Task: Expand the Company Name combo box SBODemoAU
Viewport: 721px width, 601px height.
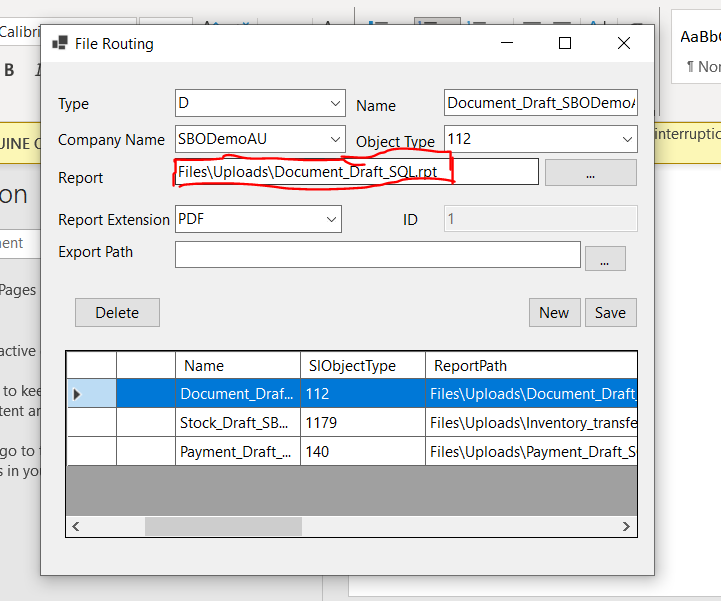Action: (x=260, y=139)
